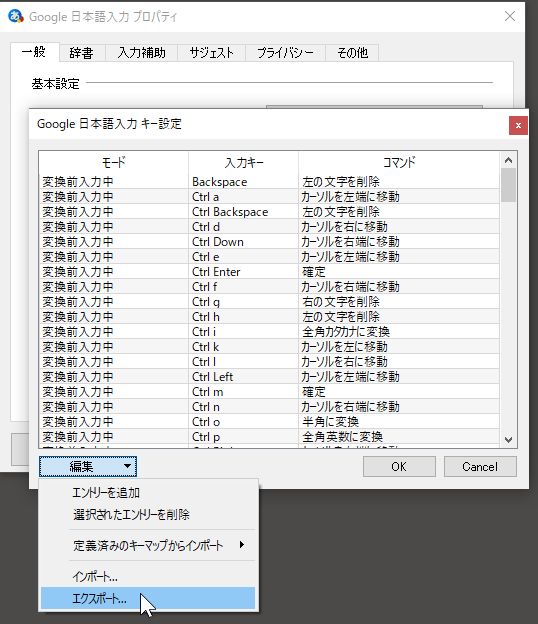Select the Ctrl Enter key cell
538x624 pixels.
244,272
